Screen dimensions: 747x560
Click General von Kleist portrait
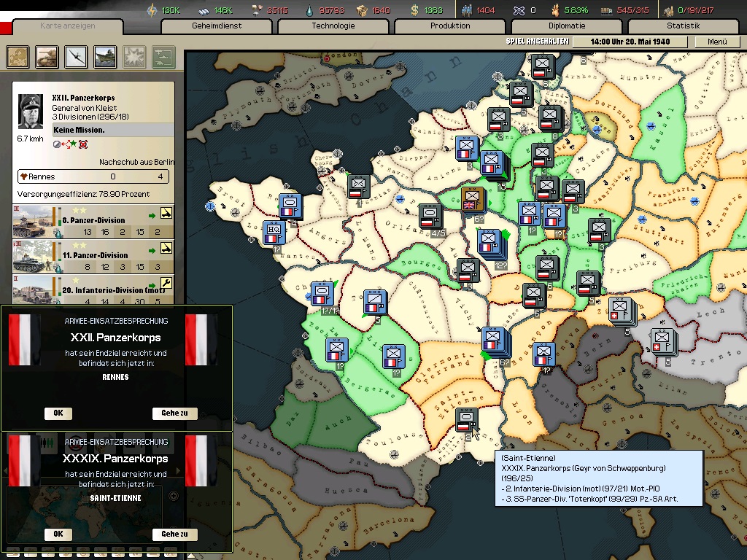click(31, 112)
